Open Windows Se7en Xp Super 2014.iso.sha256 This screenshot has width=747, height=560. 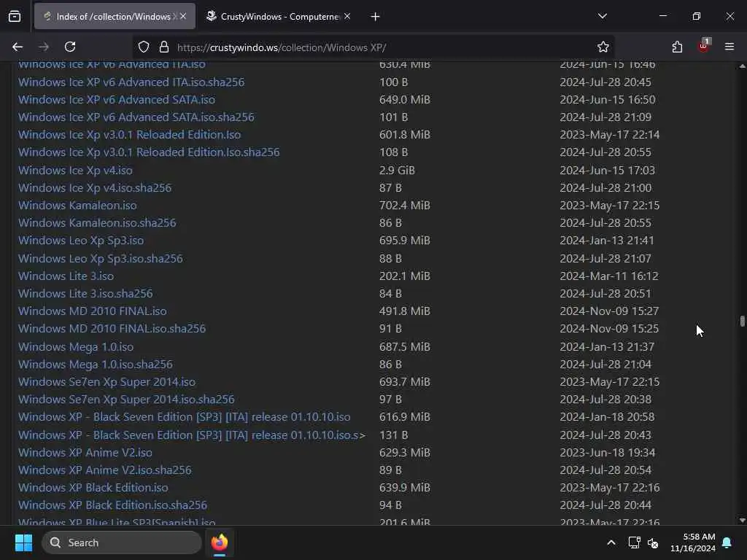(127, 400)
